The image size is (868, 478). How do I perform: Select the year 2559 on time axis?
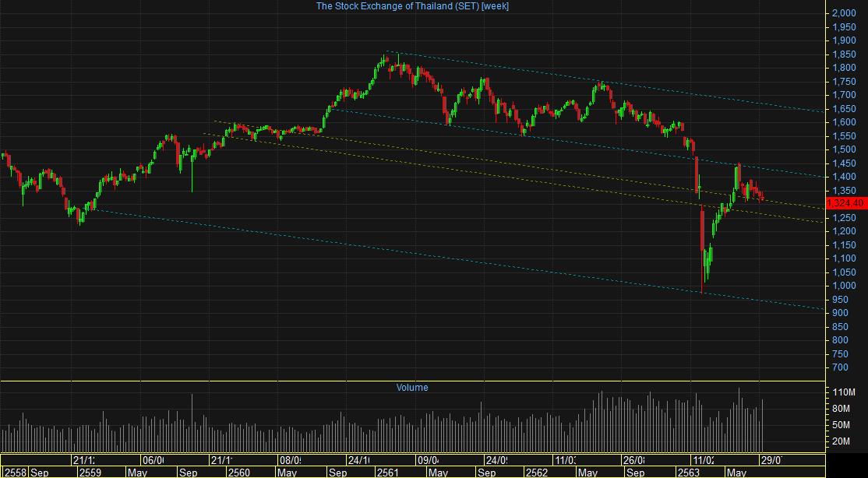[x=90, y=473]
